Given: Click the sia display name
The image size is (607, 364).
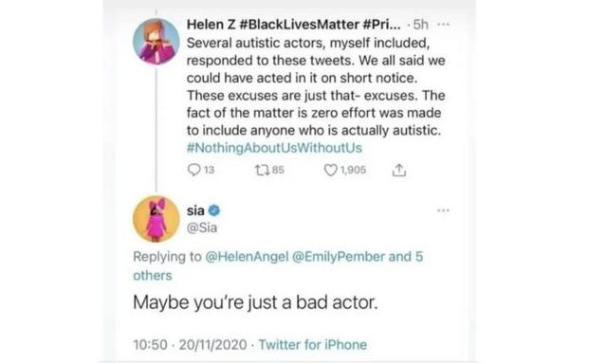Looking at the screenshot, I should click(x=195, y=210).
